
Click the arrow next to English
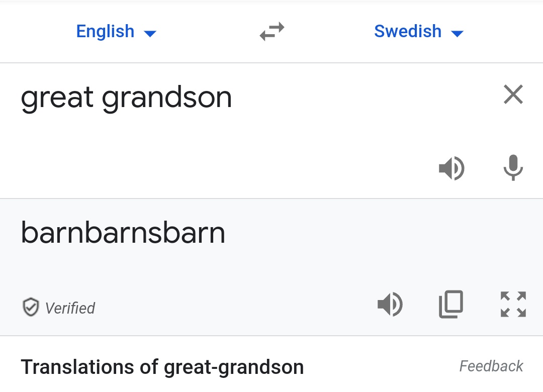tap(150, 34)
